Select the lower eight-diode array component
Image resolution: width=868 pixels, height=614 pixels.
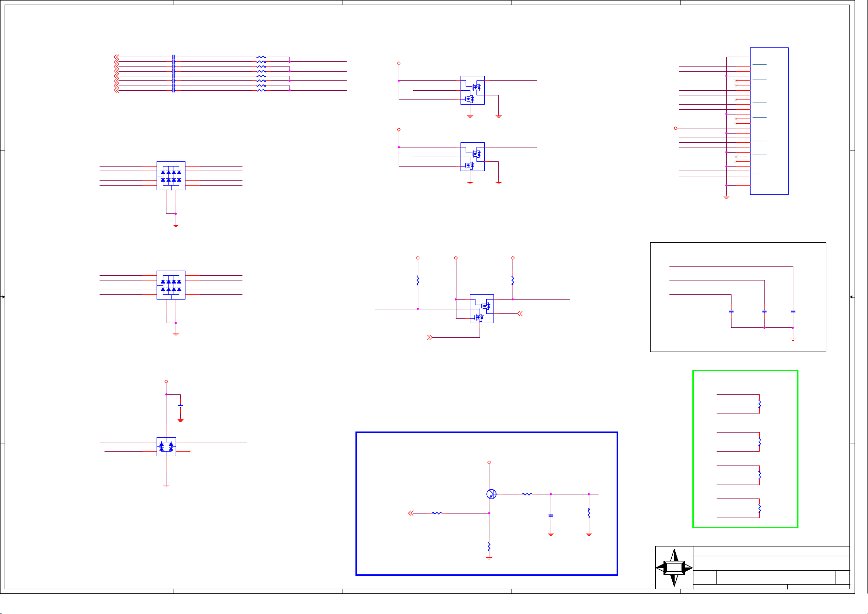tap(171, 285)
